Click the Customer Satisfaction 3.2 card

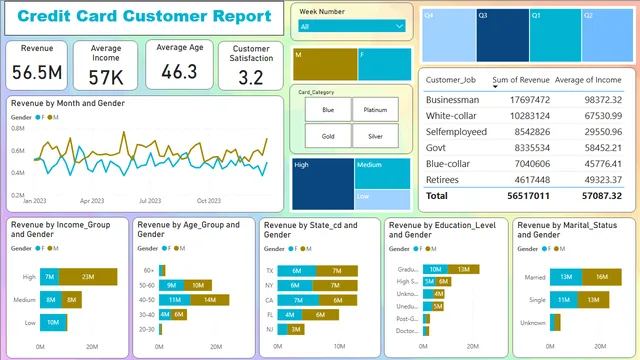[251, 65]
